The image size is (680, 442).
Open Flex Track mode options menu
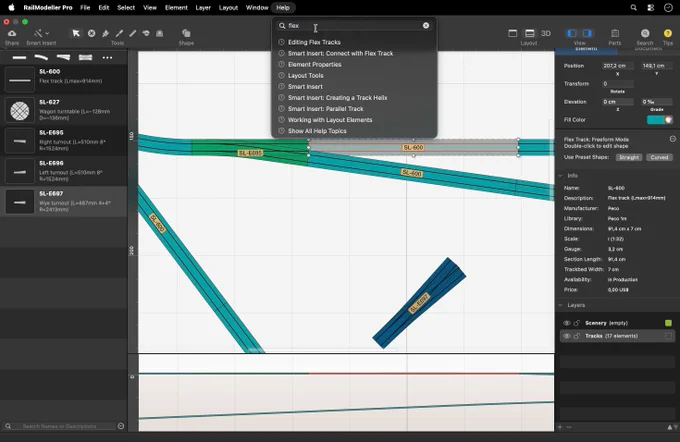(x=672, y=139)
